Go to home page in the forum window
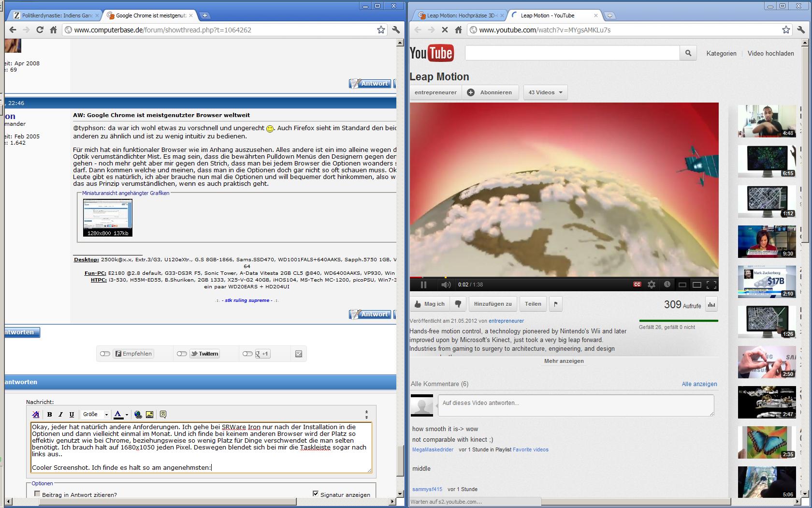Viewport: 812px width, 508px height. click(53, 30)
